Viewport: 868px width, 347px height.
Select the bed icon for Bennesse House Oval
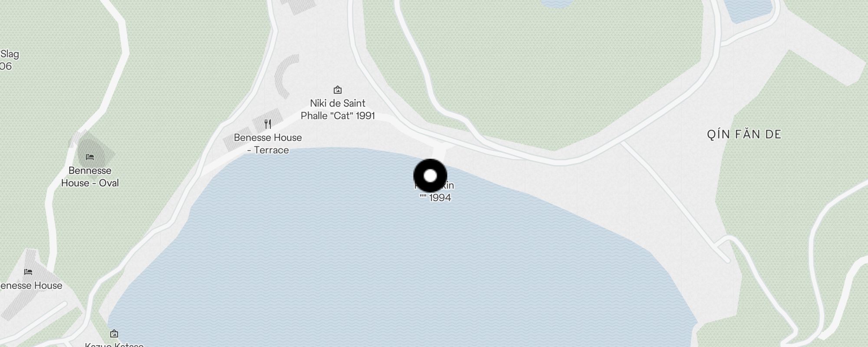[x=90, y=157]
